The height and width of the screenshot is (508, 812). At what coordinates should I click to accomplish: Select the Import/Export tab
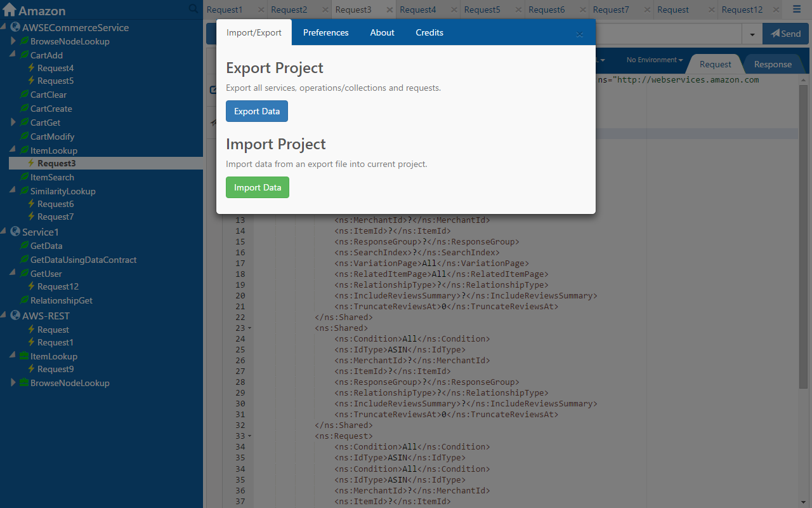pyautogui.click(x=254, y=32)
